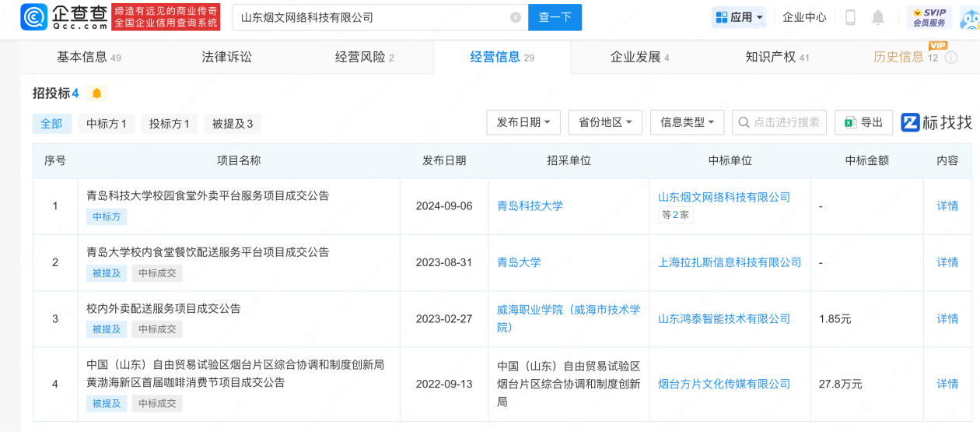Screen dimensions: 980x432
Task: Focus the 点击进行搜索 search field
Action: coord(779,122)
